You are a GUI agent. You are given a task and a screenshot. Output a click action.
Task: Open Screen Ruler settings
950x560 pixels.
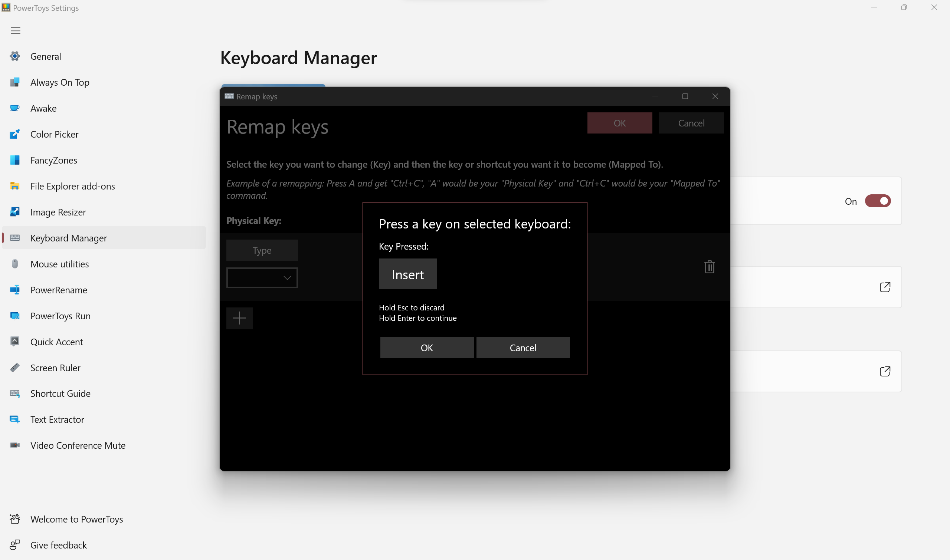[55, 368]
